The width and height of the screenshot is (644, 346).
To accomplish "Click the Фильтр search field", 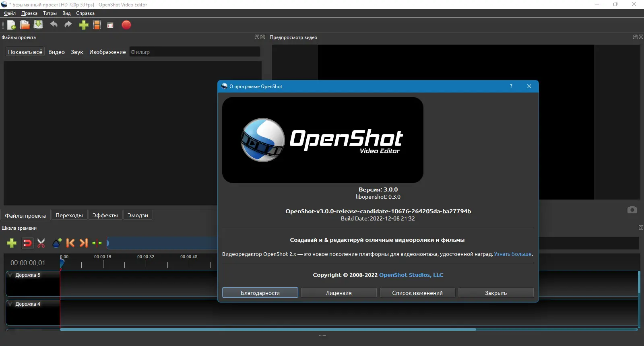I will click(x=195, y=52).
